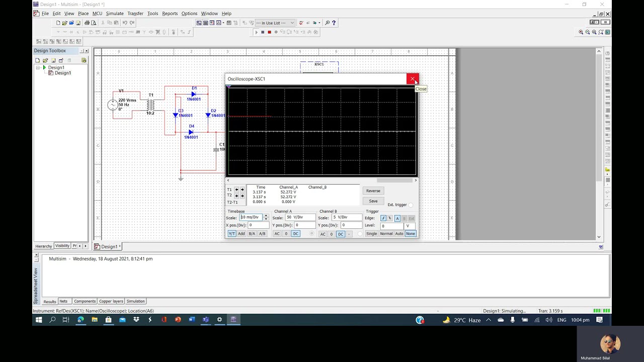
Task: Click the Run simulation play icon
Action: coord(256,32)
